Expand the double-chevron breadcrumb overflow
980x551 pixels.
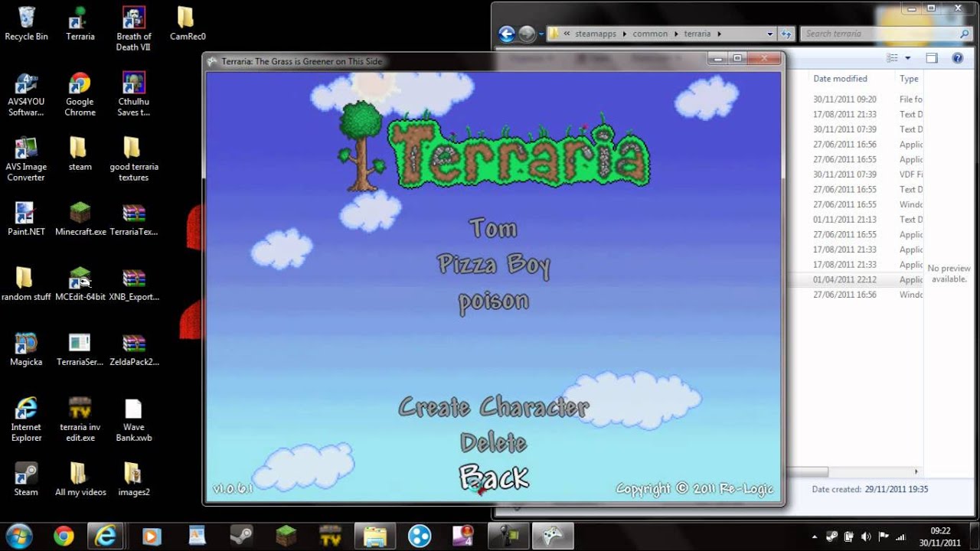point(567,34)
